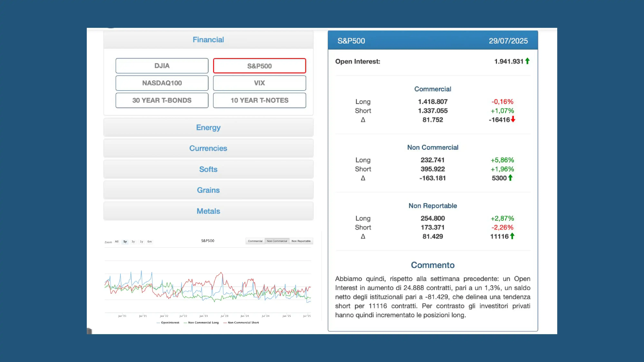Expand the Metals category section

208,211
